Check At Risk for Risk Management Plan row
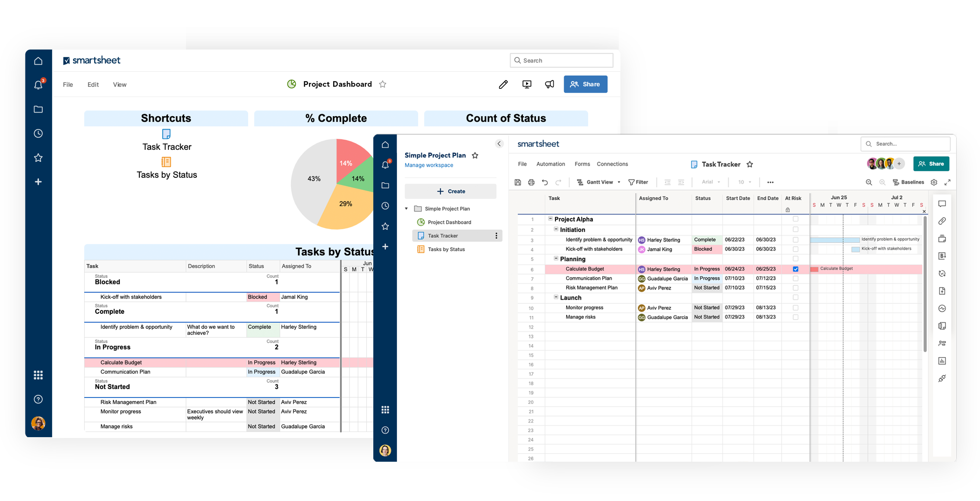The width and height of the screenshot is (980, 501). [796, 288]
